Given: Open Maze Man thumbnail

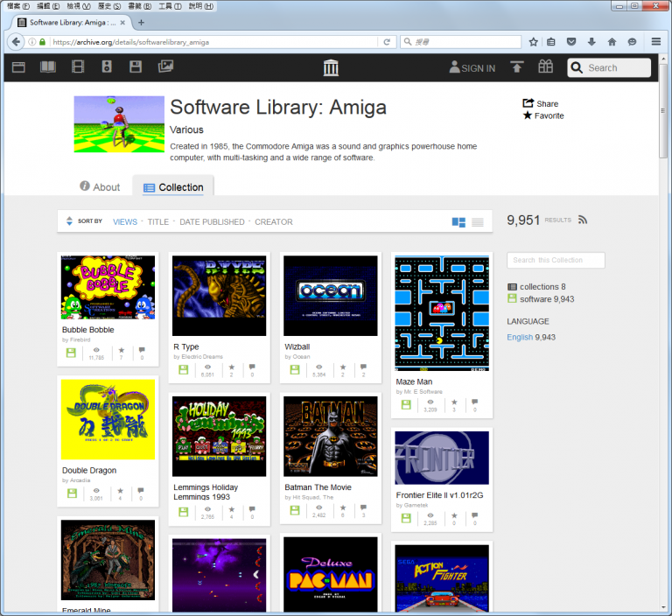Looking at the screenshot, I should pyautogui.click(x=442, y=313).
